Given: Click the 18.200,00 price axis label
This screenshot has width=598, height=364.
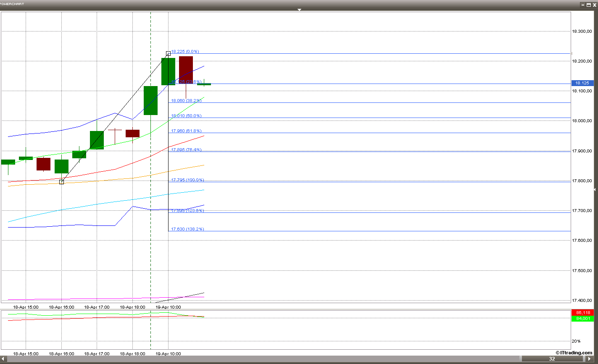Looking at the screenshot, I should (583, 61).
